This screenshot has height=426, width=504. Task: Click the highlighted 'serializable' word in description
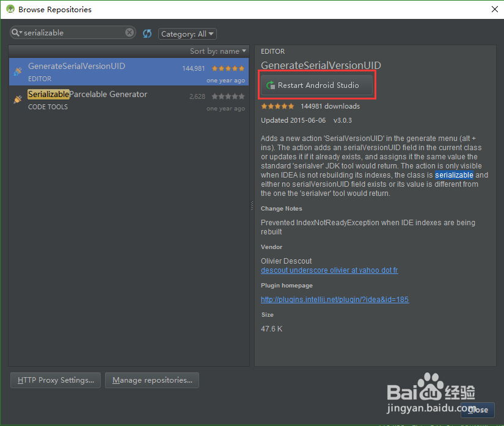point(454,175)
